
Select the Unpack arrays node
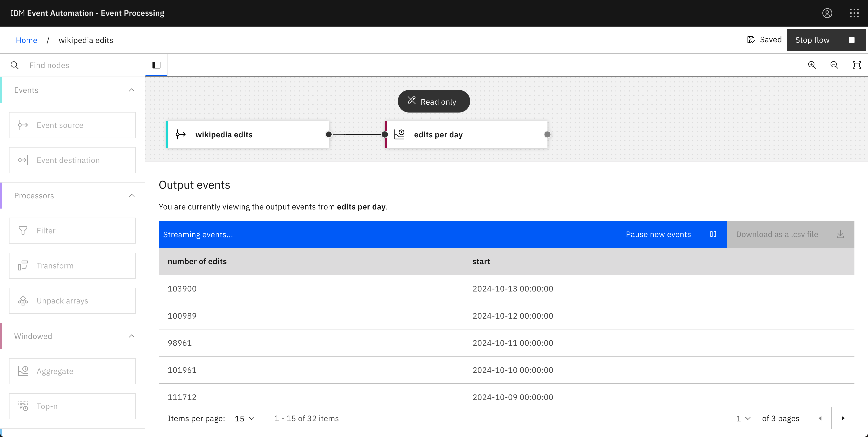(x=72, y=301)
